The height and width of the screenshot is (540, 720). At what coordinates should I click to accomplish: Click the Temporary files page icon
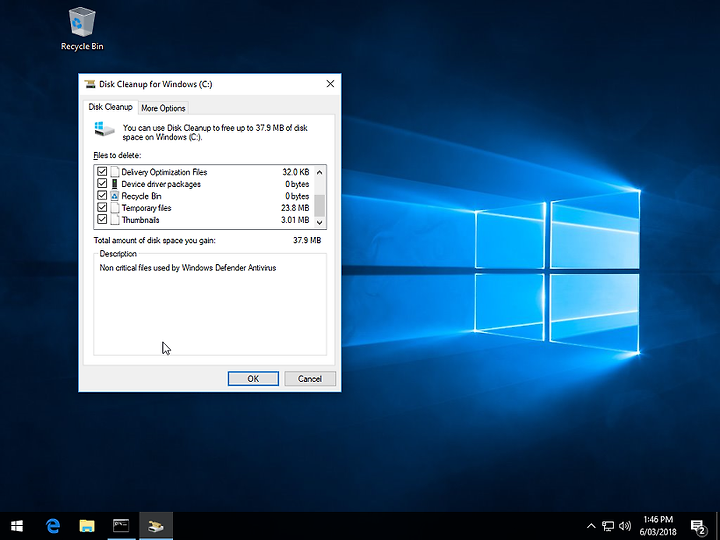coord(115,208)
